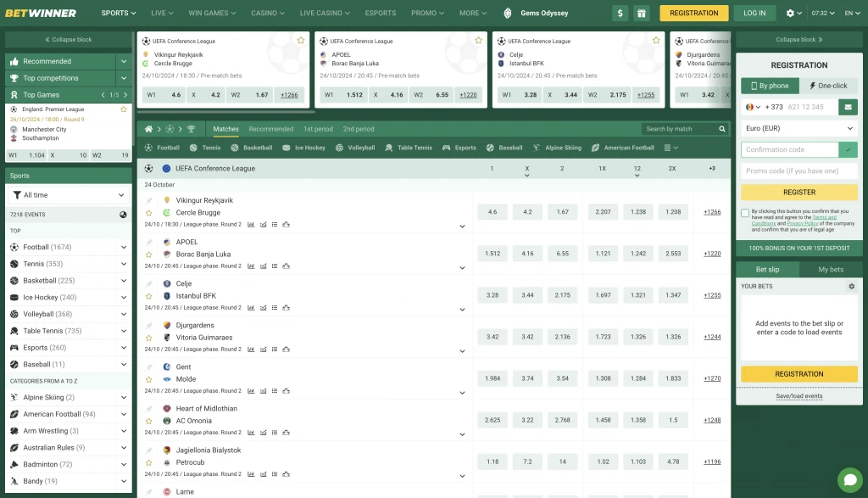Select the By phone registration option

tap(768, 86)
